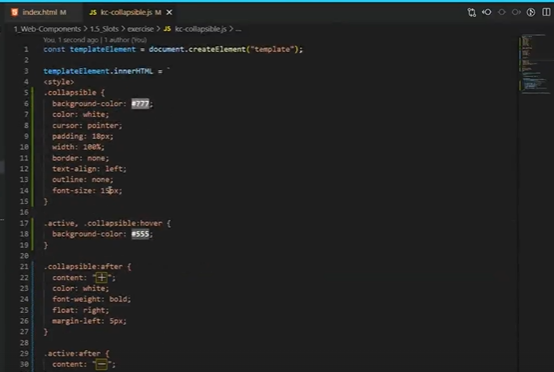
Task: Open changes with previous revision icon
Action: (x=487, y=12)
